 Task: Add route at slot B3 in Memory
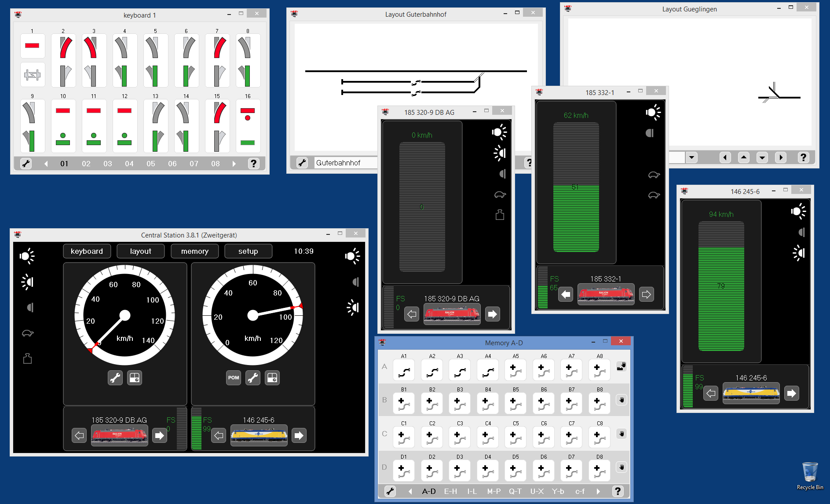(460, 403)
